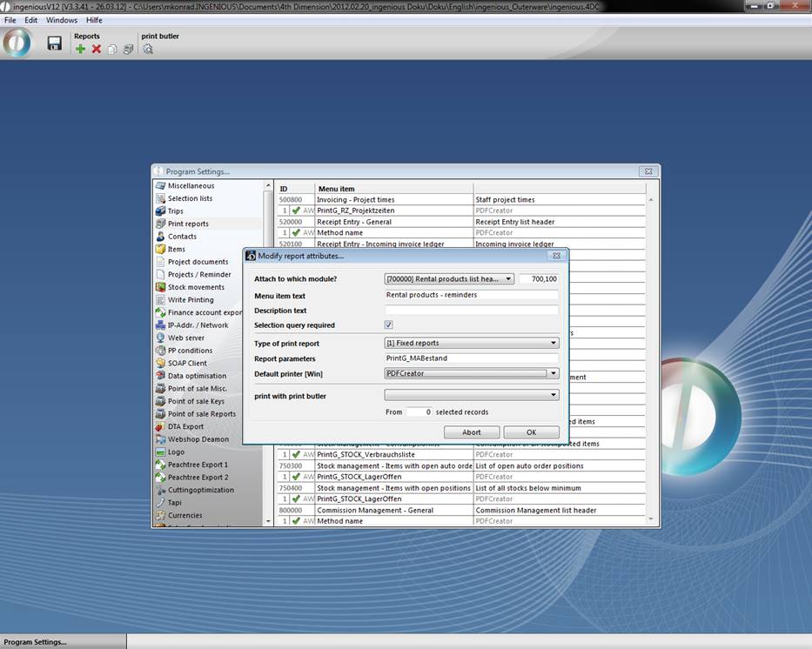812x649 pixels.
Task: Open print with print butler dropdown
Action: click(x=553, y=395)
